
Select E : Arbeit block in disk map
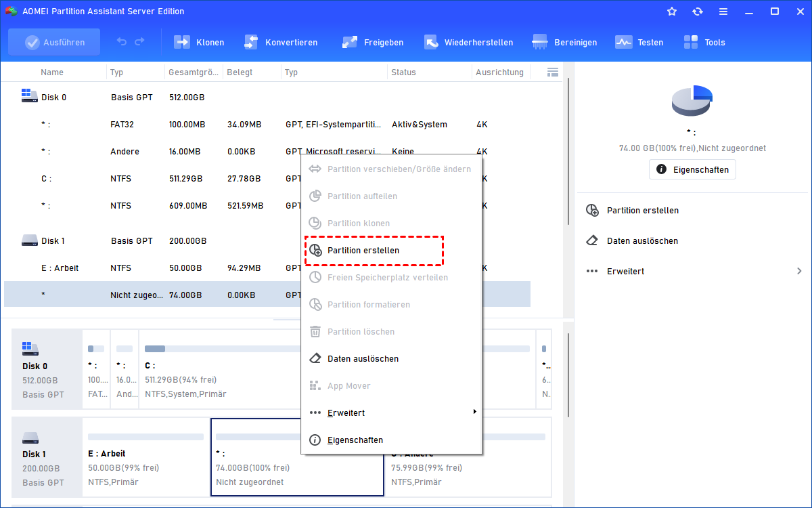[145, 457]
